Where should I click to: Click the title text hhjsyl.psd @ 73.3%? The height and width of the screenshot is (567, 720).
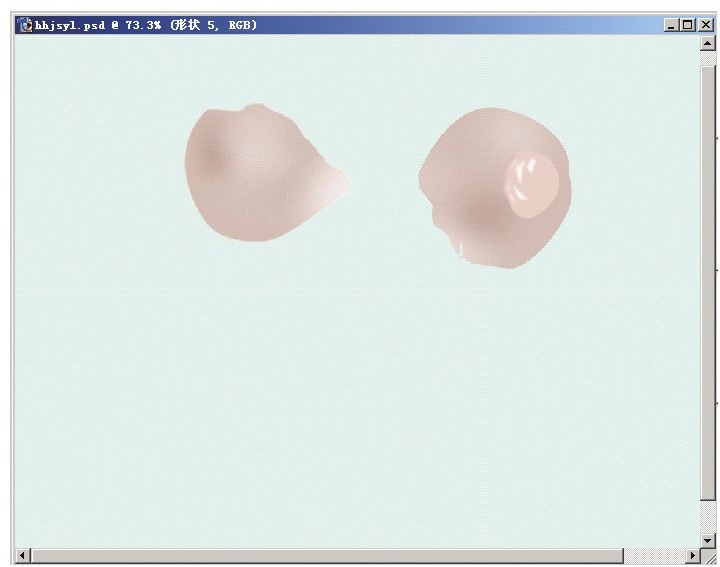(x=98, y=25)
